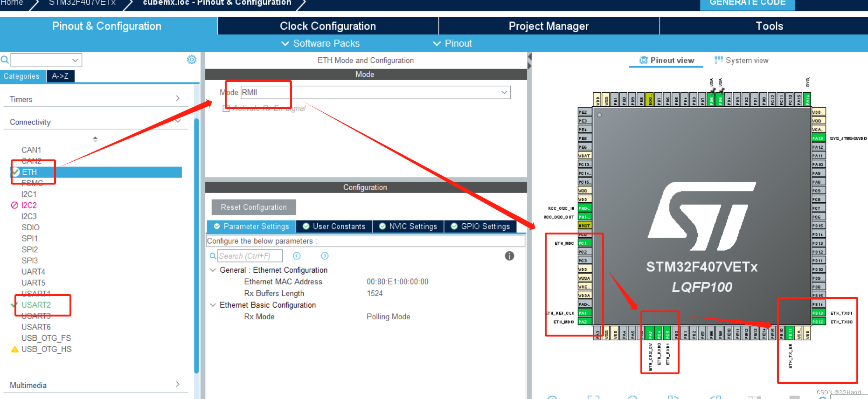
Task: Open NVIC Settings tab
Action: tap(408, 226)
